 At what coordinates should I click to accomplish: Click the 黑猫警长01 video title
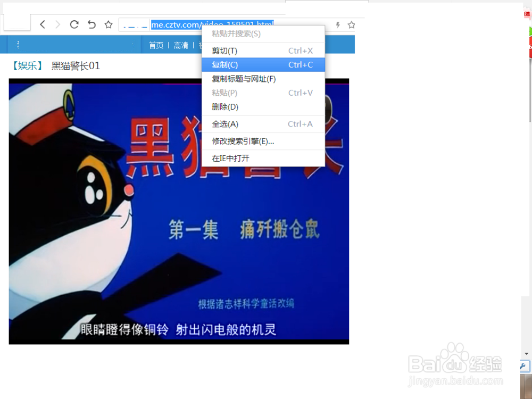76,65
